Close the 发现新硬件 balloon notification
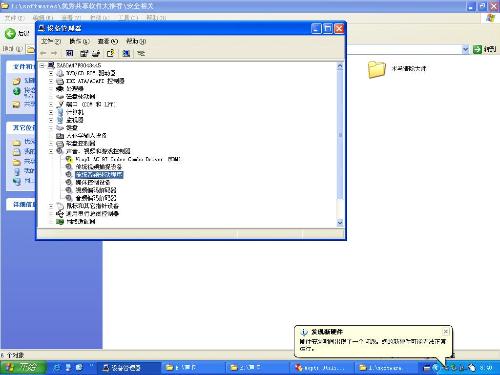The image size is (500, 375). [446, 331]
